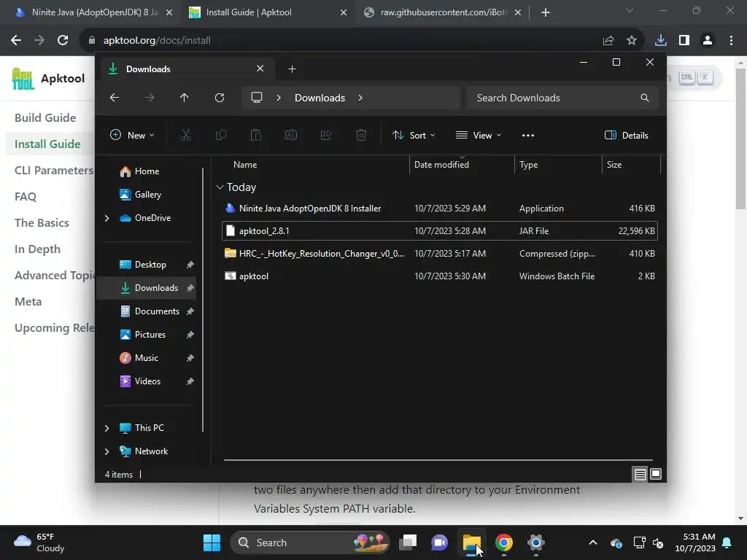The height and width of the screenshot is (560, 747).
Task: Open Settings gear on the taskbar
Action: (x=536, y=542)
